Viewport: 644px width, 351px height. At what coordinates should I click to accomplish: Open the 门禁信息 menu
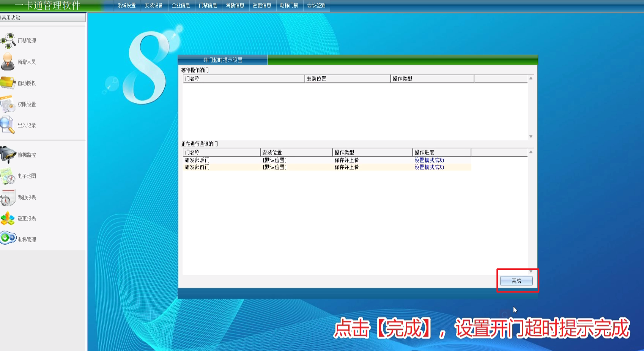point(208,5)
